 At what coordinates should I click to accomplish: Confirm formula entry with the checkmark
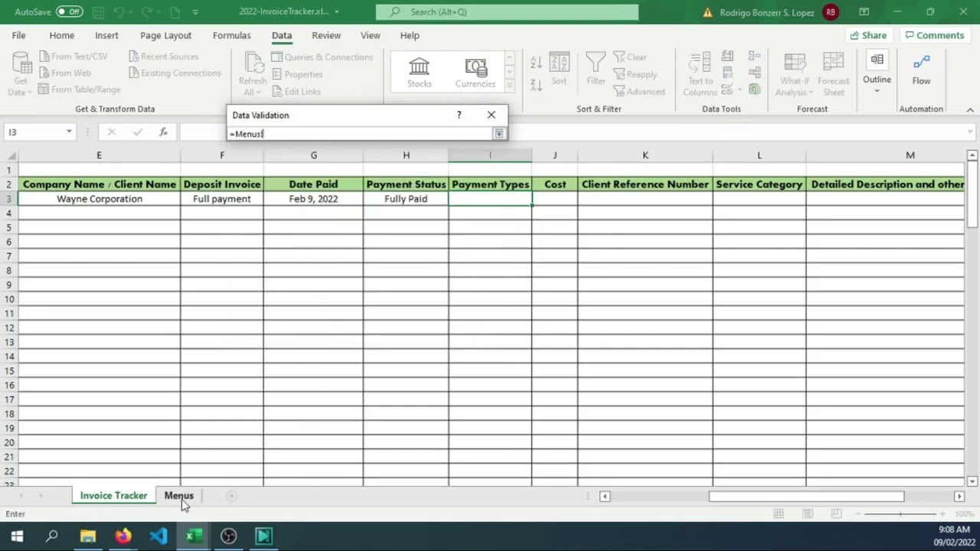click(137, 132)
